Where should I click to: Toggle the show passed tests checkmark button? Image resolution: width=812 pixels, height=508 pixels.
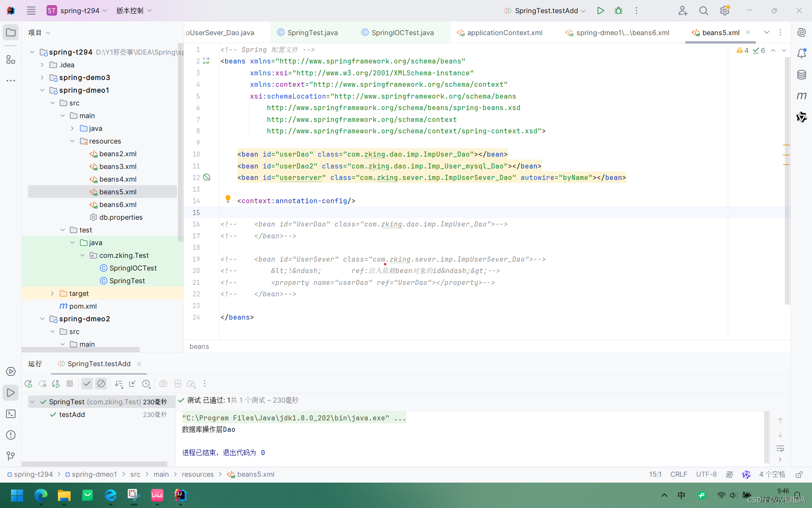tap(87, 384)
